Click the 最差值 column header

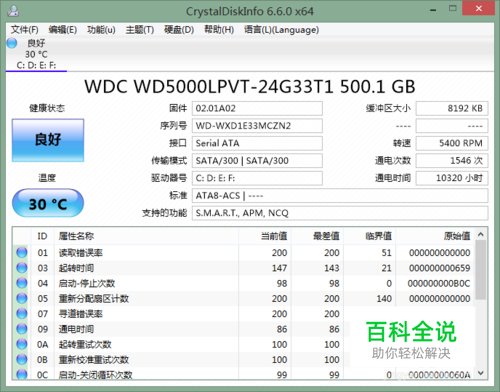click(x=317, y=236)
